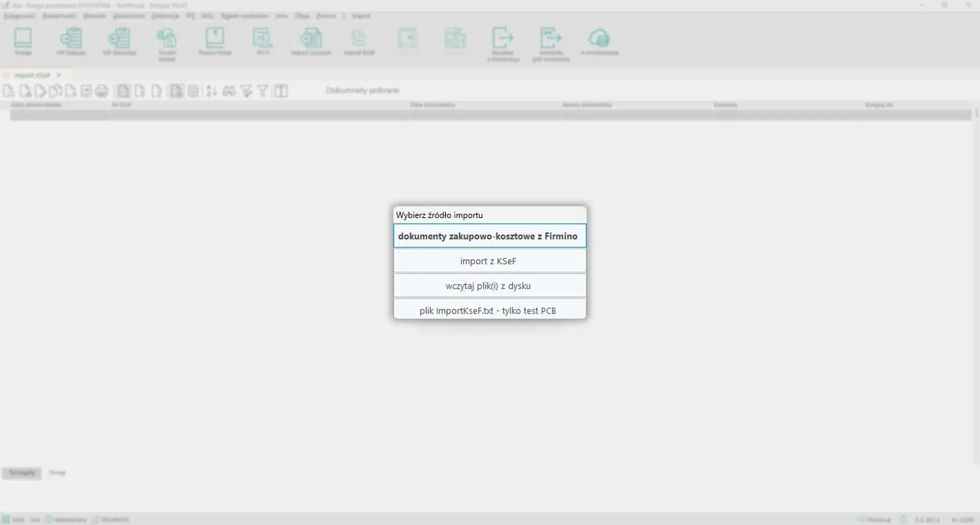Click the first new document toolbar icon
The width and height of the screenshot is (980, 525).
tap(9, 91)
